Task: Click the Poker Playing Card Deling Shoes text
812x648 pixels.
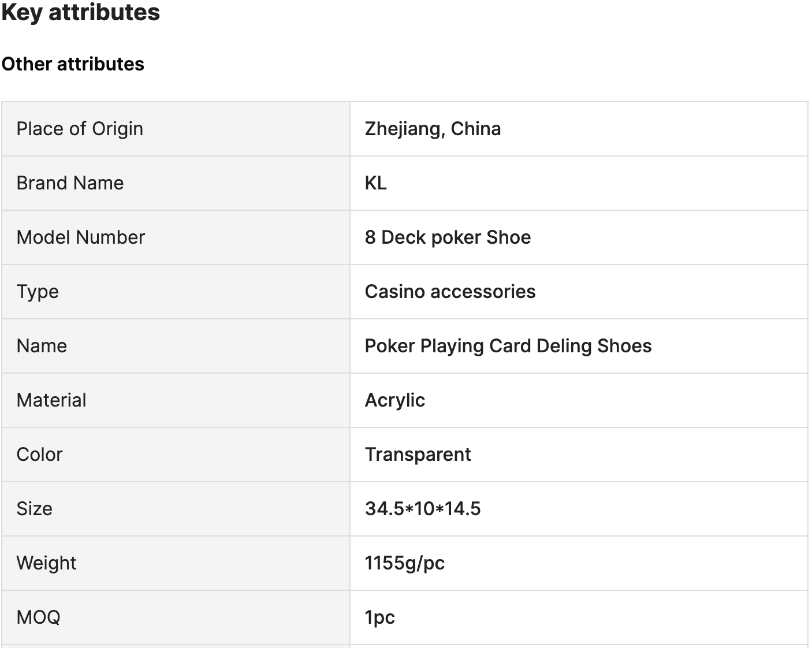Action: pos(508,346)
